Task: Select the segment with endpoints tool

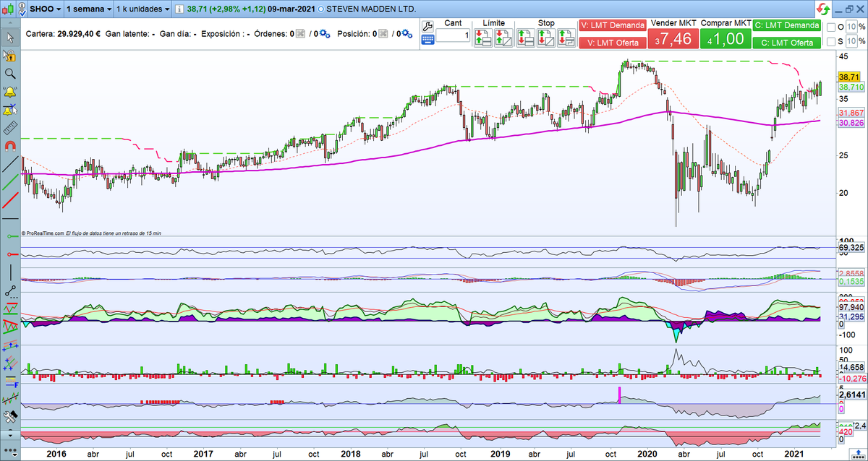Action: point(10,290)
